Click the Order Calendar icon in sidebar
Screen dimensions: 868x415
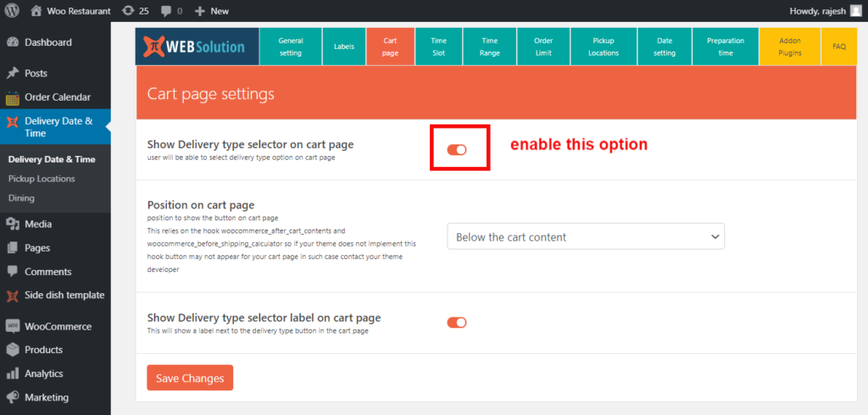click(13, 97)
